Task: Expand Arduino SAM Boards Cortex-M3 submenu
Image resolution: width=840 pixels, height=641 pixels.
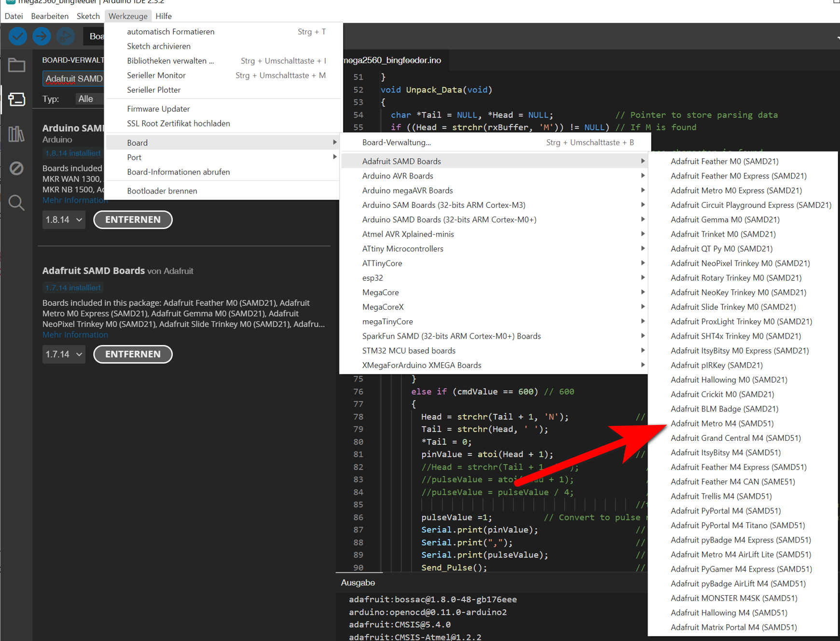Action: point(495,205)
